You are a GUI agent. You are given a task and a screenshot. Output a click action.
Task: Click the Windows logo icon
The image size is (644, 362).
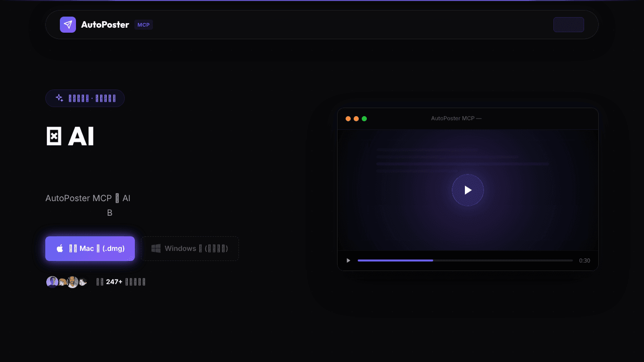[156, 248]
